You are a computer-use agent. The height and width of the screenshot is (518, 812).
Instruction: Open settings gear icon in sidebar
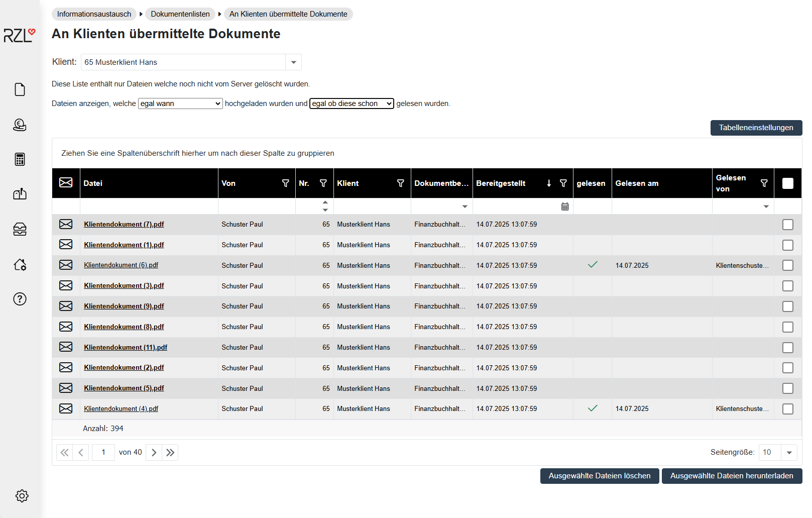[22, 496]
